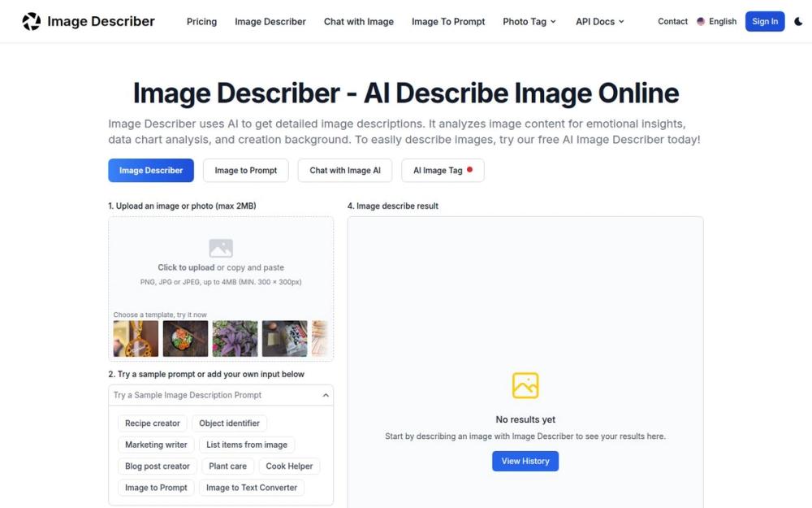The width and height of the screenshot is (812, 508).
Task: Click the Image Describer brand name text
Action: click(101, 21)
